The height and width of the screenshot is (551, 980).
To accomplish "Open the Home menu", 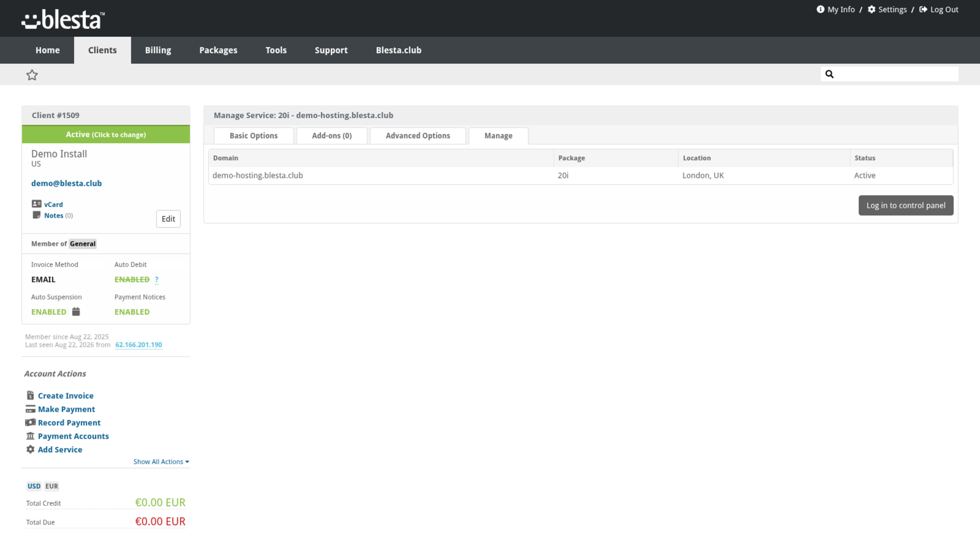I will (x=47, y=50).
